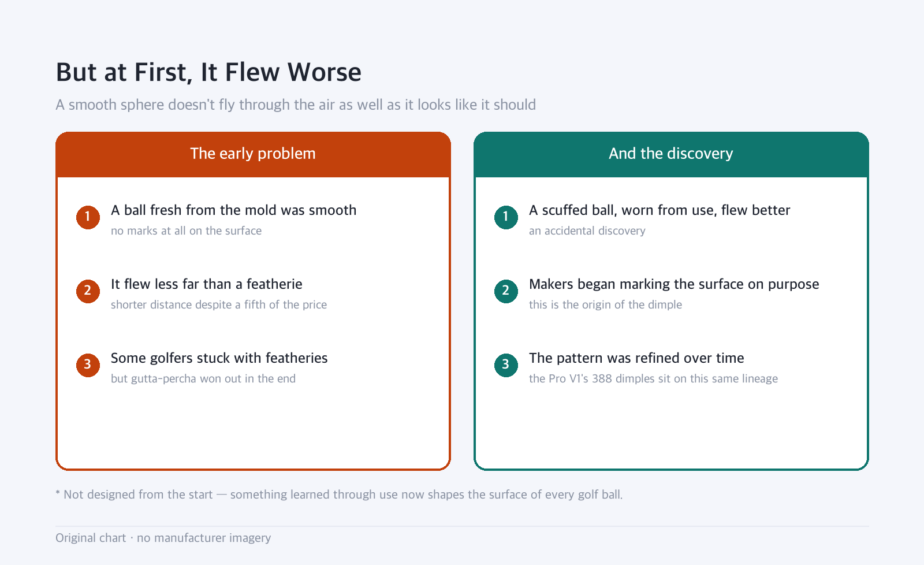Click the 'Not designed from the start' footnote
The width and height of the screenshot is (924, 565).
tap(339, 495)
